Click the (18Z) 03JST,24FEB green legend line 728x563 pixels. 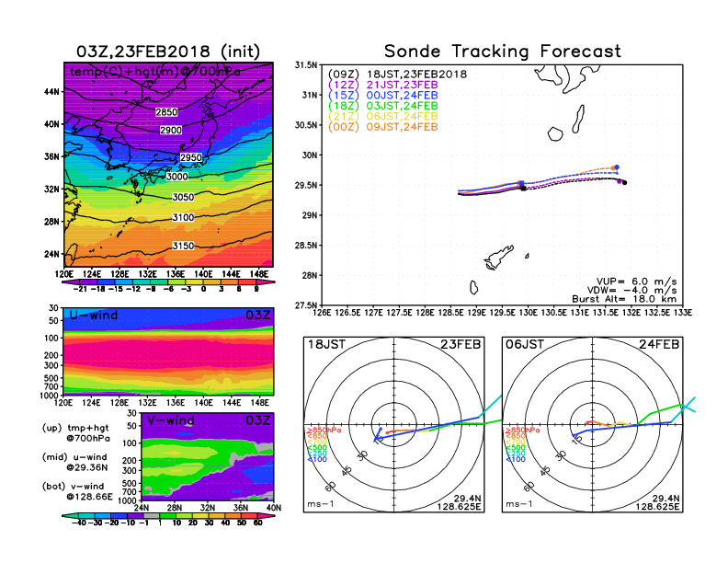(x=383, y=106)
